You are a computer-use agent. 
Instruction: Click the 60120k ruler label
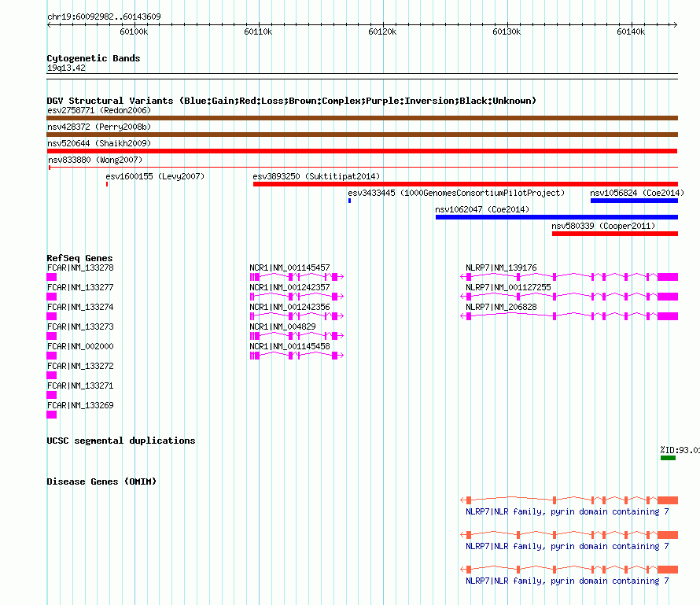(x=382, y=31)
